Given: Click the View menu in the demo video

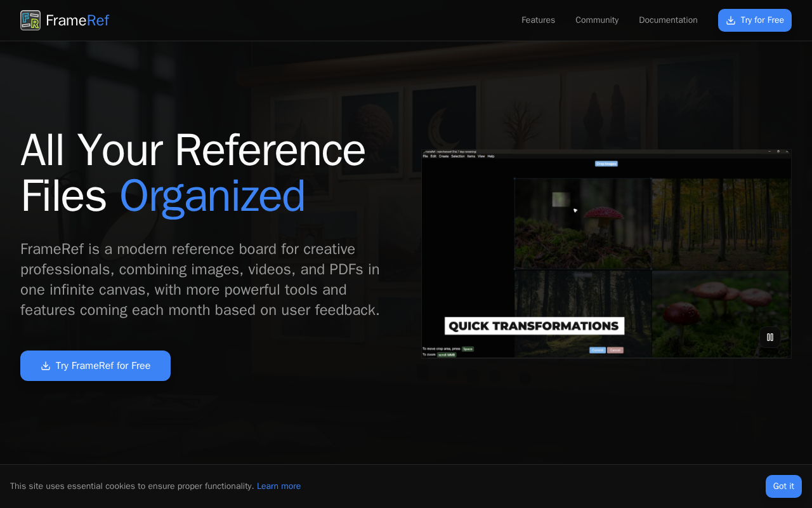Looking at the screenshot, I should 481,156.
